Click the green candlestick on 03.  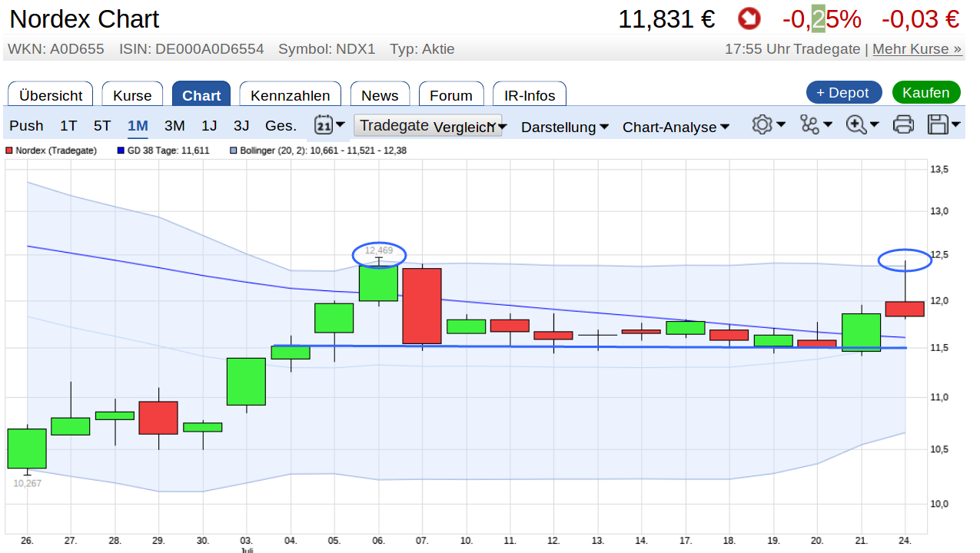(x=246, y=381)
